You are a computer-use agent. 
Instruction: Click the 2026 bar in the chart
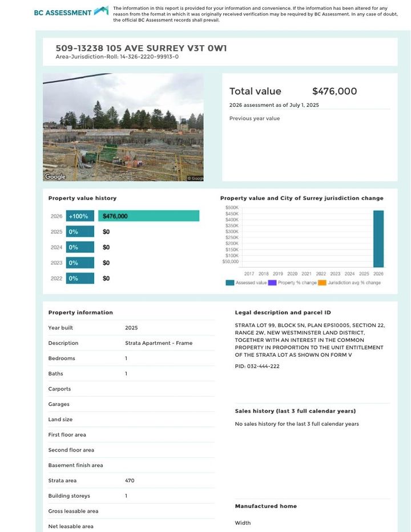pyautogui.click(x=378, y=239)
